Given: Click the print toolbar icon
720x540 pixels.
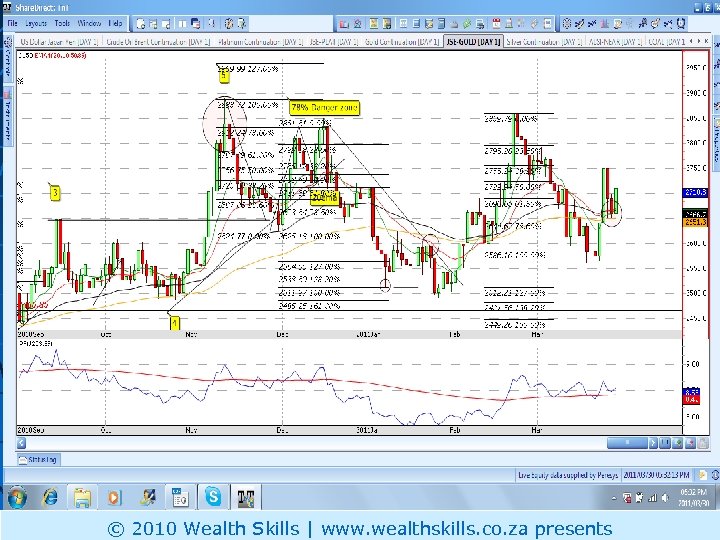Looking at the screenshot, I should [480, 23].
